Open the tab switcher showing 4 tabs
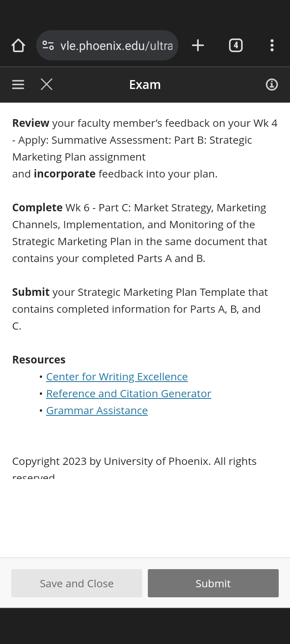Screen dimensions: 290x644 pos(236,45)
